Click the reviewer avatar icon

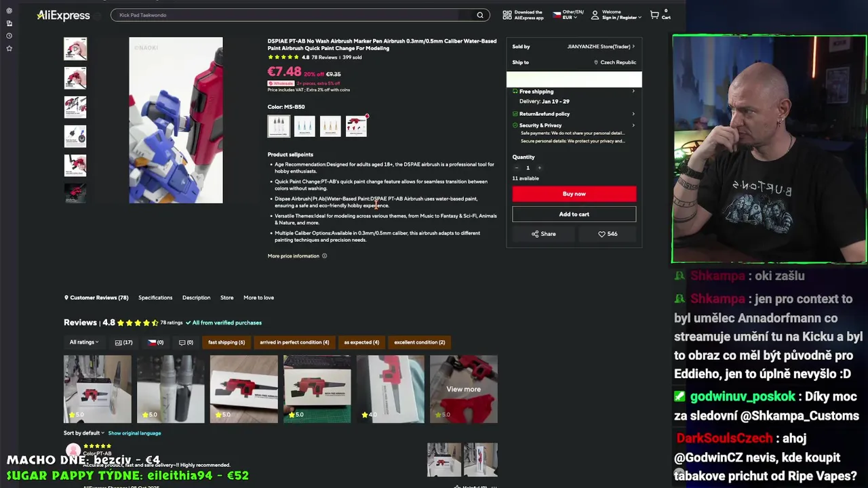(x=73, y=451)
